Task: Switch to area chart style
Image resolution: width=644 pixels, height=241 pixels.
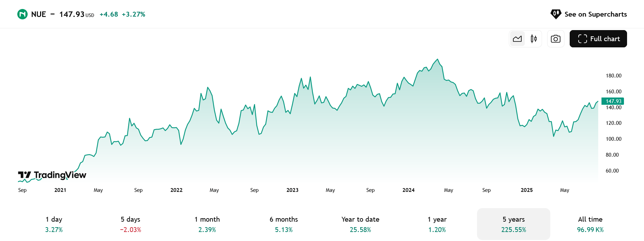Action: (x=517, y=39)
